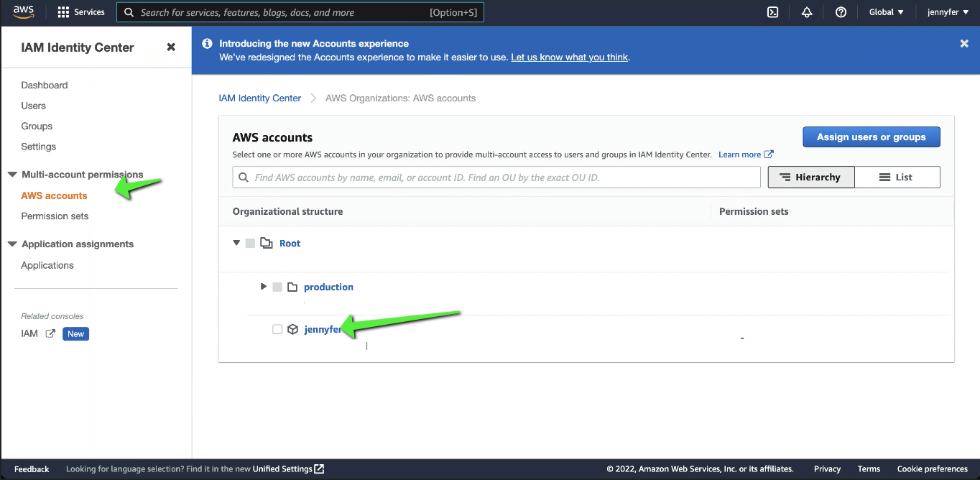This screenshot has height=480, width=980.
Task: Open the Learn more link
Action: click(739, 154)
